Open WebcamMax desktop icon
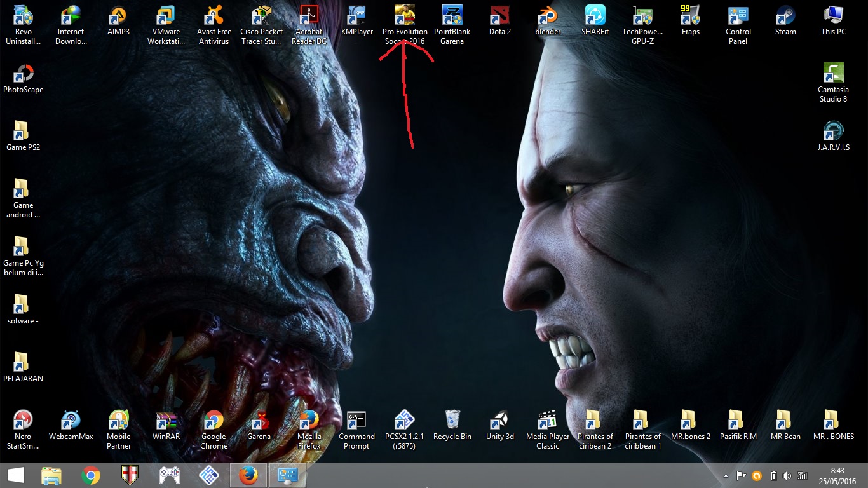 pyautogui.click(x=71, y=426)
